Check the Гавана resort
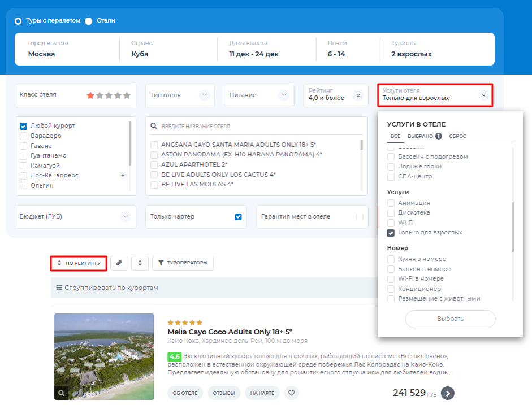 point(23,146)
